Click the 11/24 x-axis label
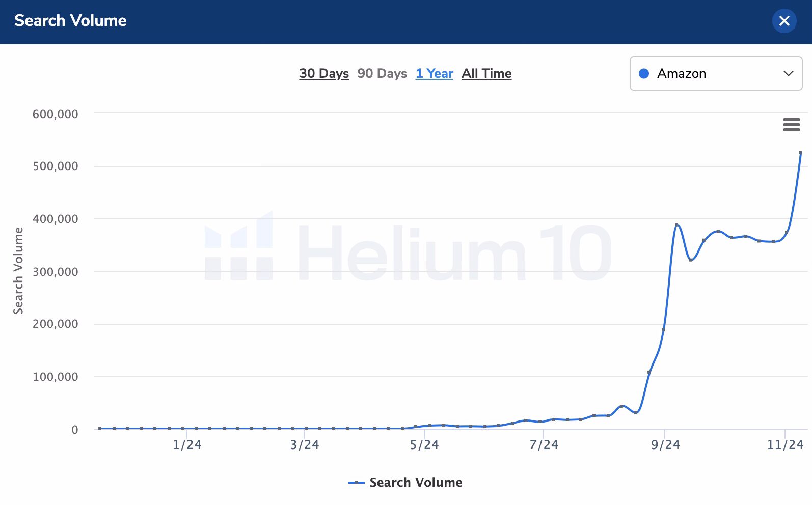812x505 pixels. point(785,445)
